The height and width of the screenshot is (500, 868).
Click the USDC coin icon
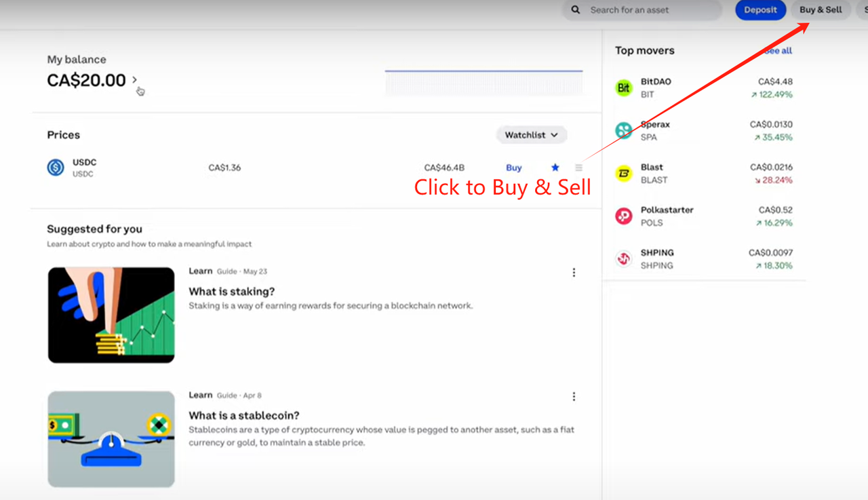coord(56,168)
